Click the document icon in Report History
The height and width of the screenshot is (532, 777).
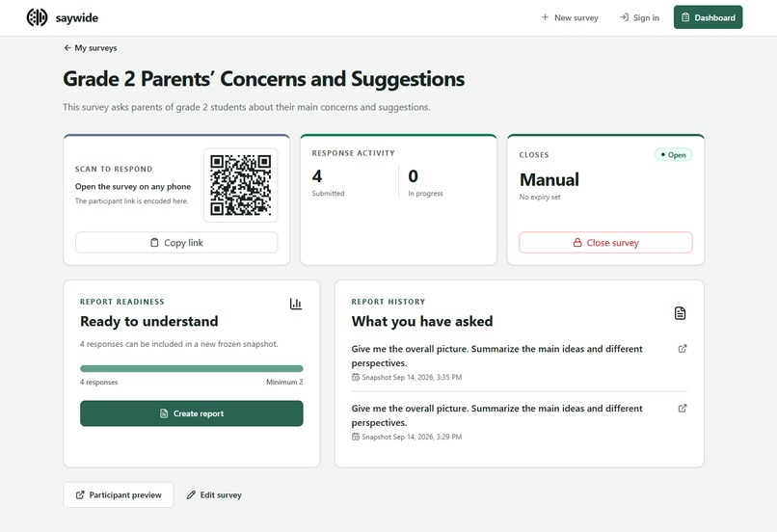point(680,313)
